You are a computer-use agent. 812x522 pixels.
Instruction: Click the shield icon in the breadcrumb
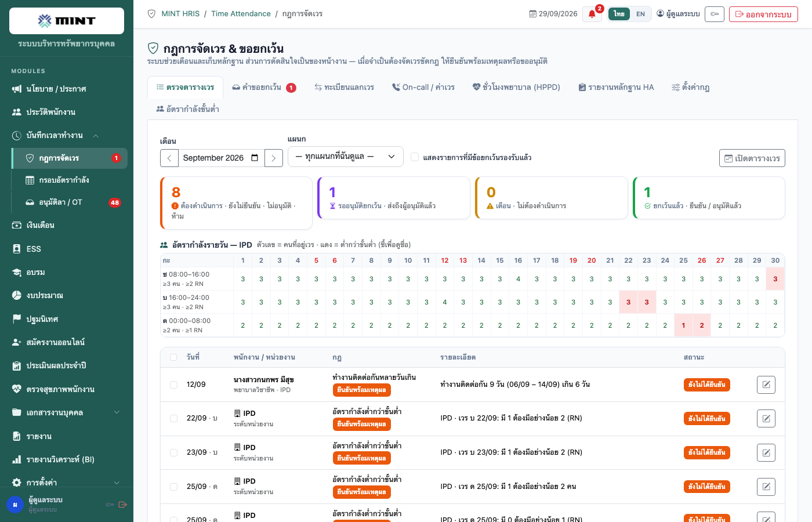[151, 14]
